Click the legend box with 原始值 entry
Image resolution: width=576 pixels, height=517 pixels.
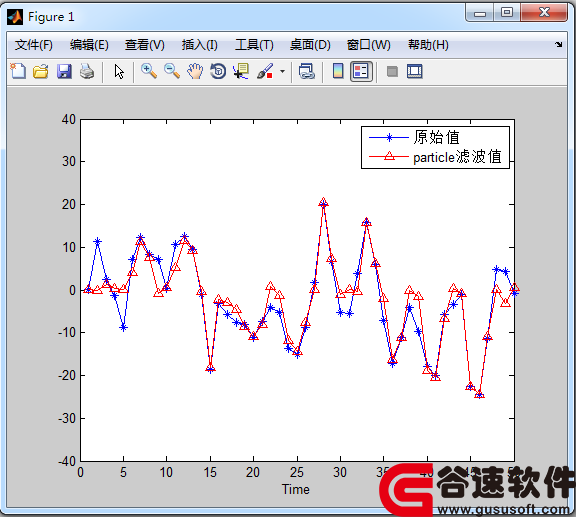(x=435, y=147)
